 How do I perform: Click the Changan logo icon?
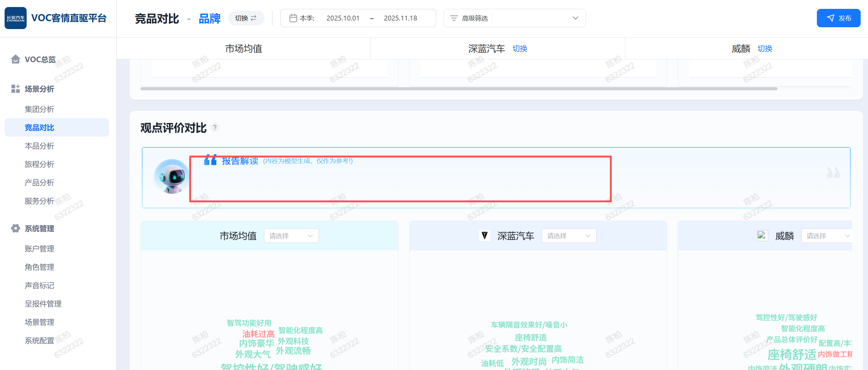pos(16,18)
